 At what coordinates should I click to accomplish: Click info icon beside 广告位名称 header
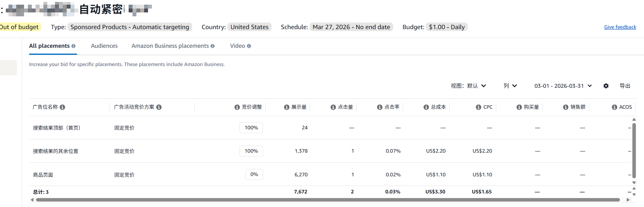click(x=62, y=107)
